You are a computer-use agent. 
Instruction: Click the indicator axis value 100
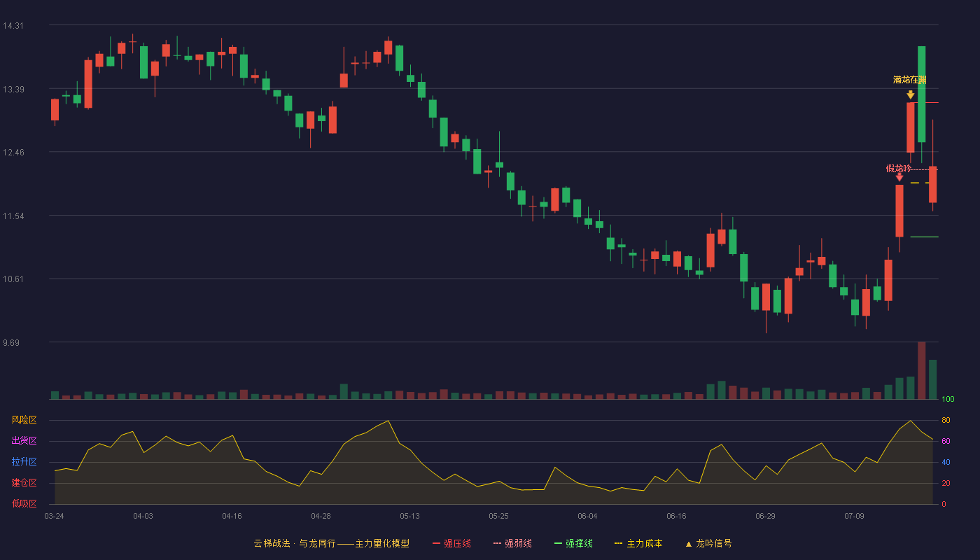click(x=948, y=400)
